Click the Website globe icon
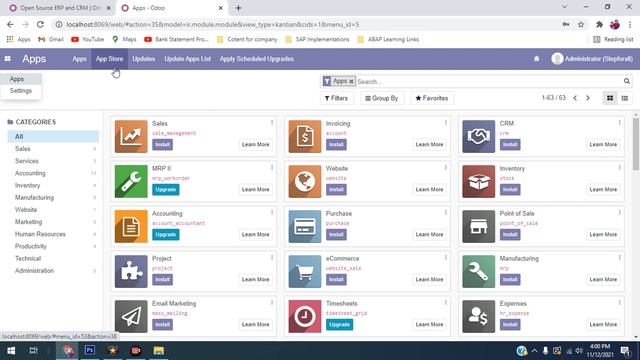Screen dimensions: 640x360 pyautogui.click(x=305, y=181)
